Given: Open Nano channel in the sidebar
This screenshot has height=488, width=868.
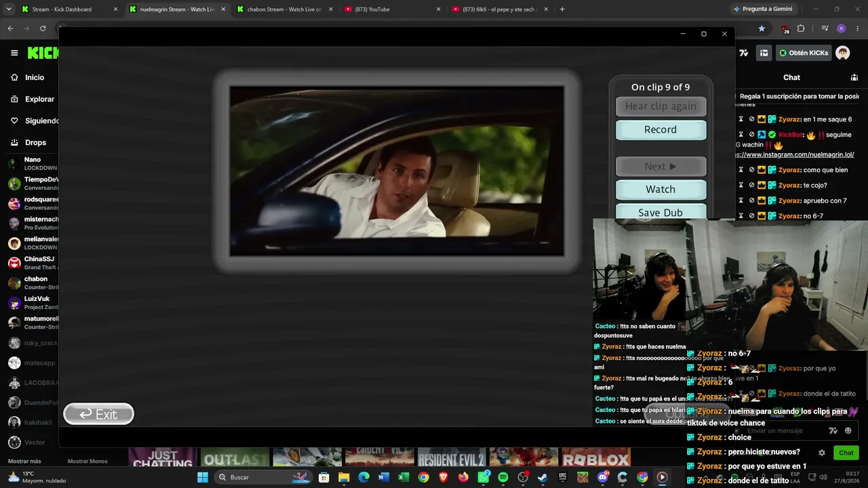Looking at the screenshot, I should [x=33, y=163].
